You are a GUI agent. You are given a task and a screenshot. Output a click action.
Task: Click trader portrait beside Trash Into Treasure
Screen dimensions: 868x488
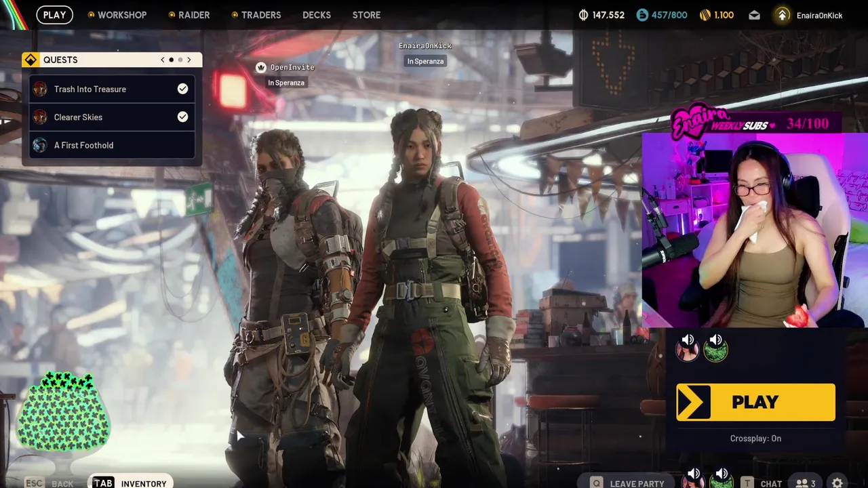click(40, 89)
